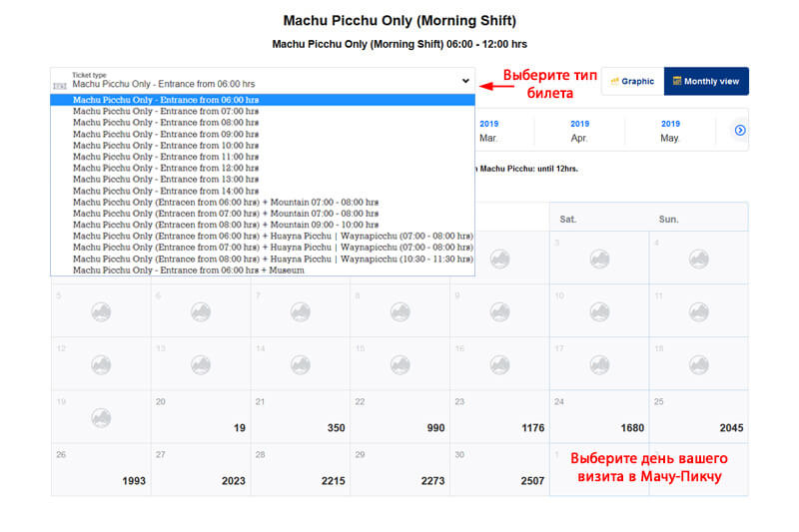799x532 pixels.
Task: Open the Ticket type dropdown arrow
Action: tap(465, 81)
